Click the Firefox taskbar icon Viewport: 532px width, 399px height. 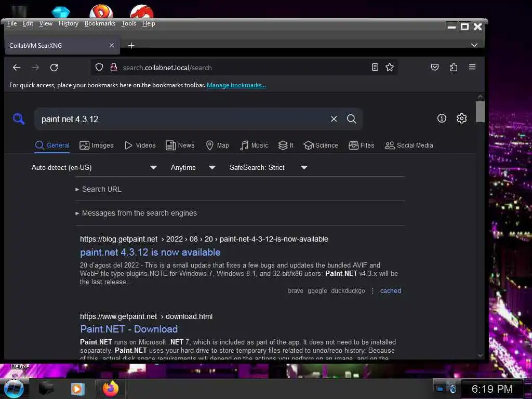coord(111,389)
